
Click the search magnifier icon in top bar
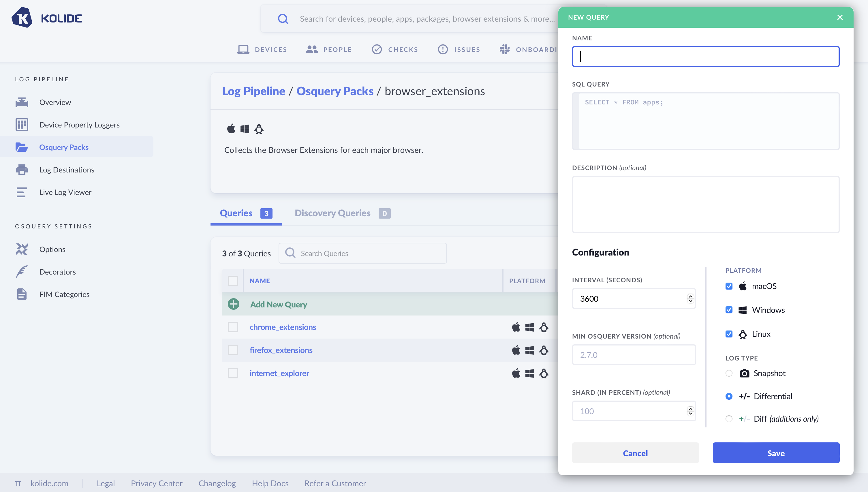tap(283, 19)
